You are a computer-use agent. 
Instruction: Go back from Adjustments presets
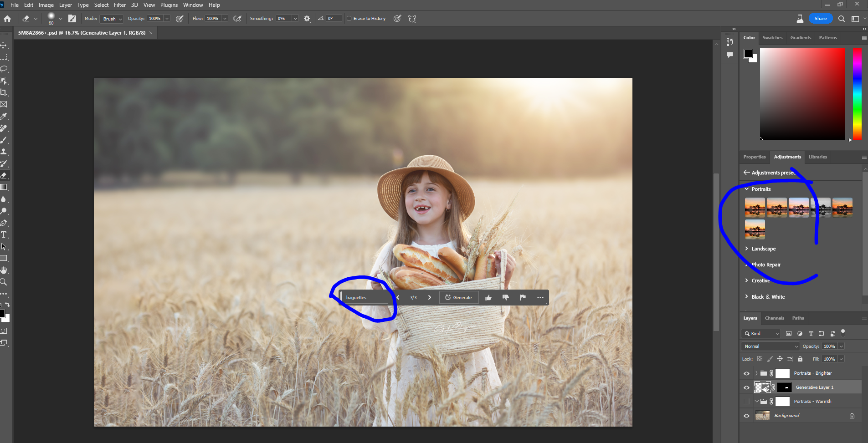(x=746, y=173)
